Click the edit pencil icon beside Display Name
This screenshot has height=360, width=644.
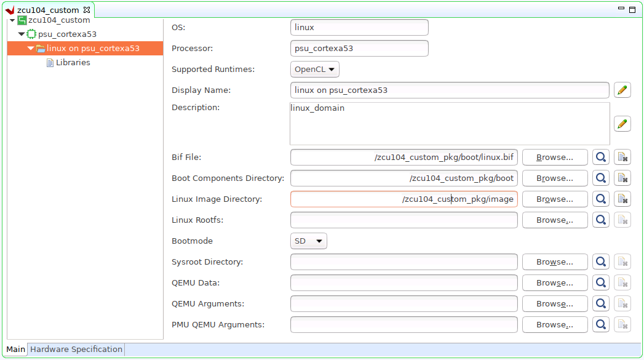click(622, 90)
